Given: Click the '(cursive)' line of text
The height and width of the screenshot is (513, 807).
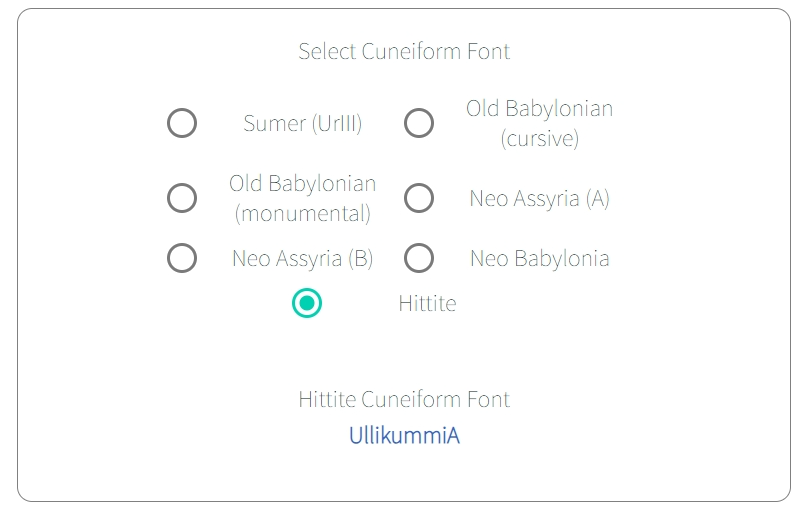Looking at the screenshot, I should (539, 138).
